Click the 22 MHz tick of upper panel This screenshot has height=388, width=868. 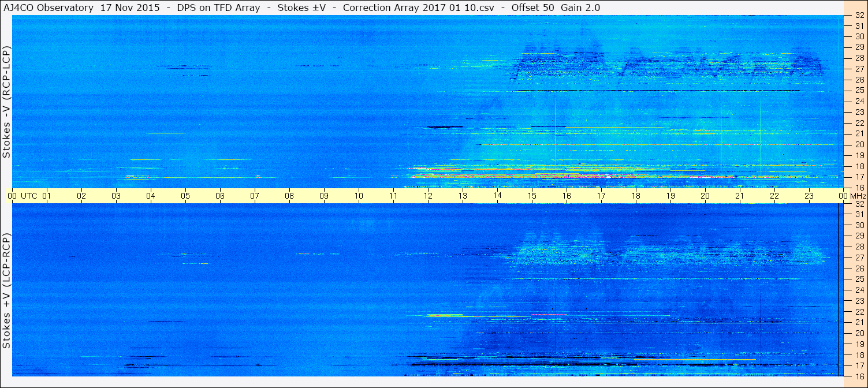859,122
